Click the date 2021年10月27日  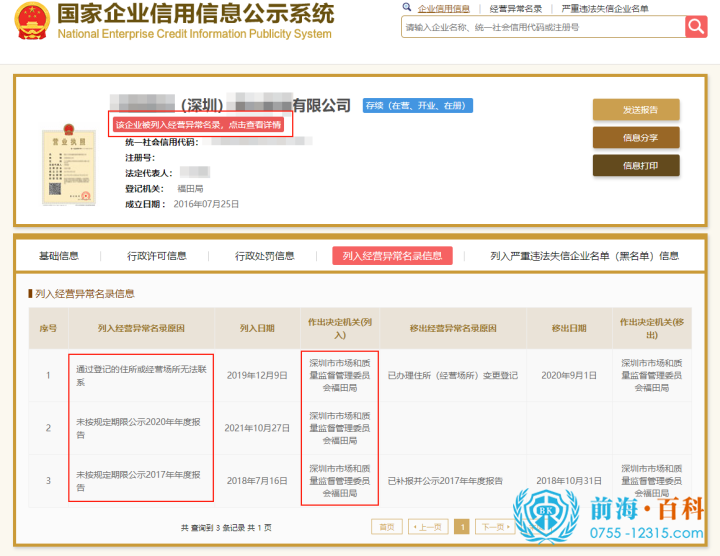(x=257, y=428)
